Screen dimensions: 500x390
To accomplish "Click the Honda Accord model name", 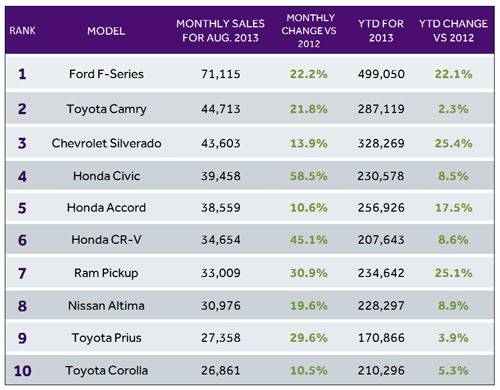I will (106, 207).
